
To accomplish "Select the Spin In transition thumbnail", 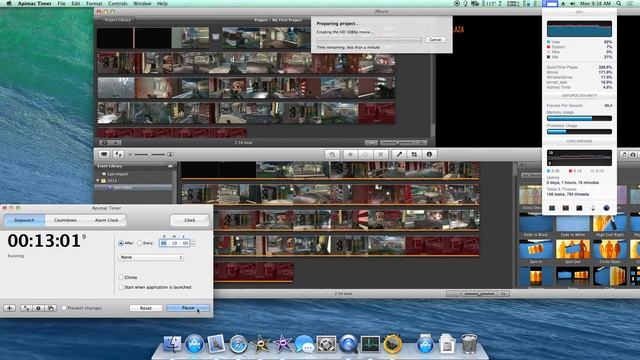I will click(536, 250).
